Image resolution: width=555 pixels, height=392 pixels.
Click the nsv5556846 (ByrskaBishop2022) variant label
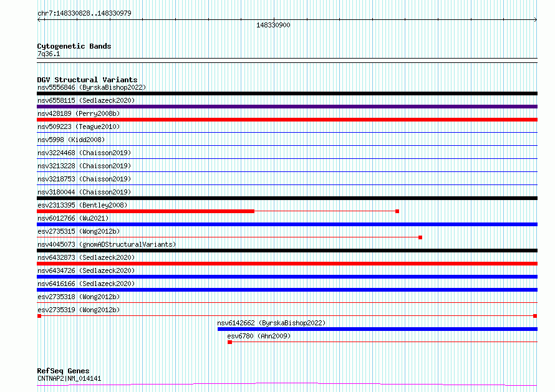(x=92, y=87)
